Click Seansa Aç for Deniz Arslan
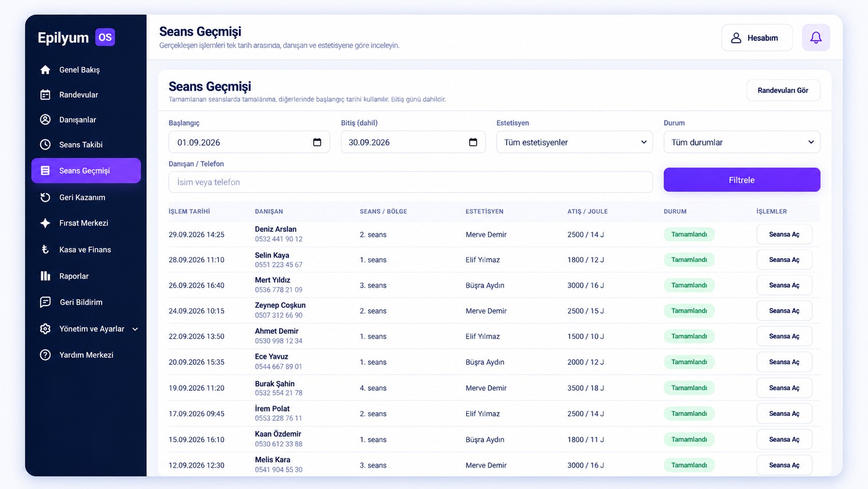868x489 pixels. tap(784, 234)
